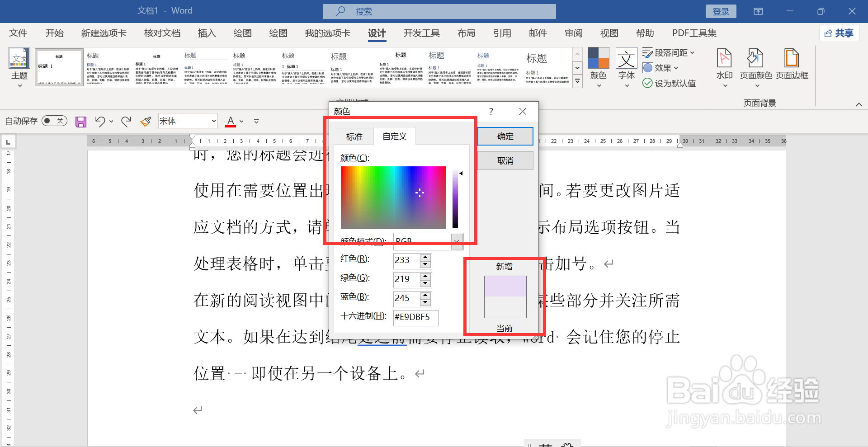Open the Watermark (水印) menu
Image resolution: width=868 pixels, height=447 pixels.
pyautogui.click(x=724, y=67)
